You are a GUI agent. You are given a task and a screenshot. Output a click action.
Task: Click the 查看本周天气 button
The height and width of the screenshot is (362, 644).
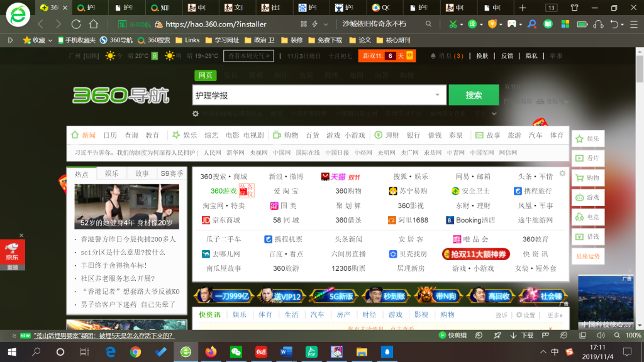click(248, 56)
